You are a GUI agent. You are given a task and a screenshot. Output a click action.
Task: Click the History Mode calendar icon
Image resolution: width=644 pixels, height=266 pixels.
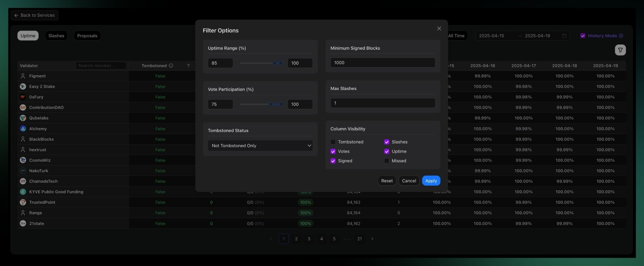tap(621, 36)
